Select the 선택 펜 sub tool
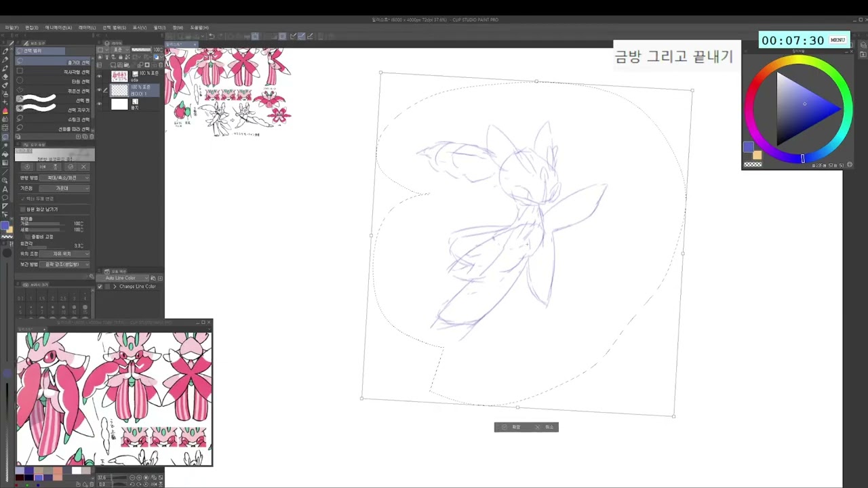This screenshot has height=488, width=868. (54, 100)
